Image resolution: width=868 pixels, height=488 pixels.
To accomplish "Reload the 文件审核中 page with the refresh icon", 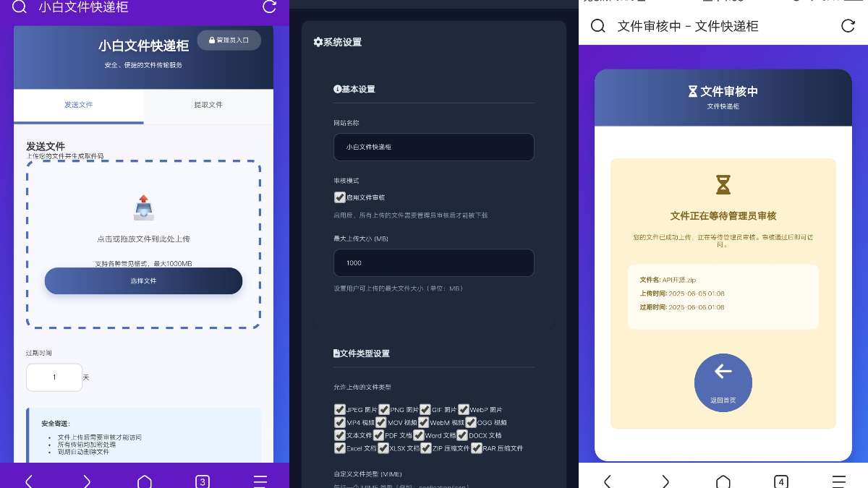I will coord(848,26).
